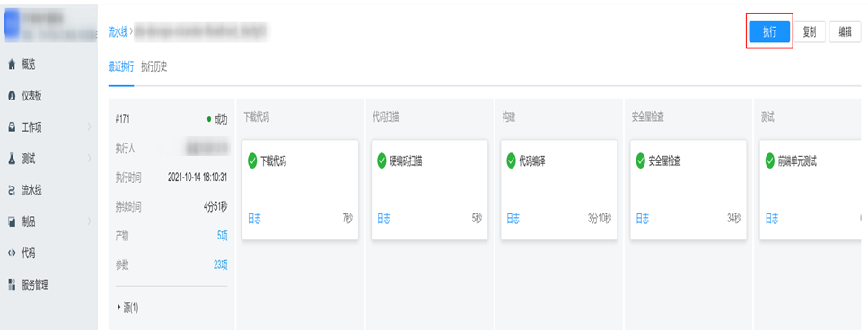The height and width of the screenshot is (330, 868).
Task: Expand the 制品 submenu chevron
Action: coord(89,222)
